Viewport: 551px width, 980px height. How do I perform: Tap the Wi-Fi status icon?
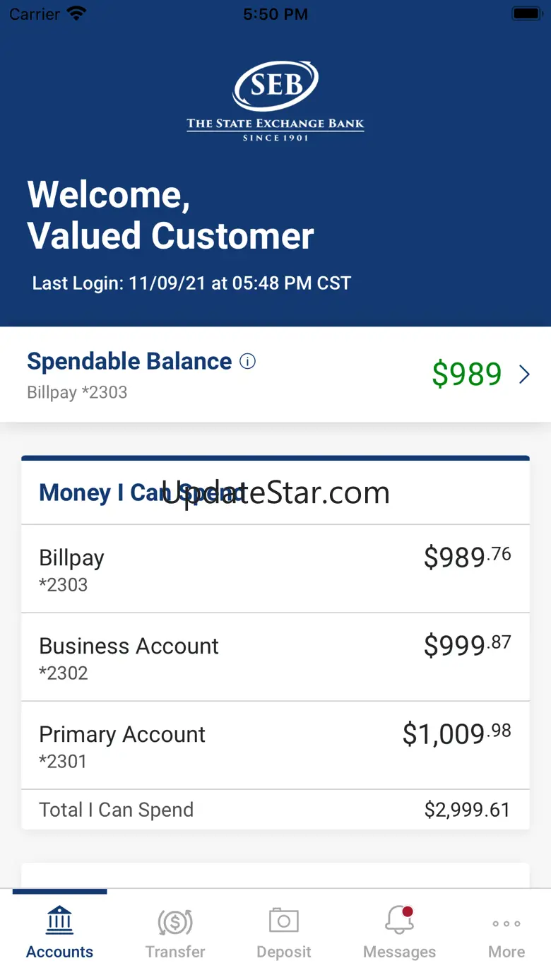pyautogui.click(x=76, y=14)
